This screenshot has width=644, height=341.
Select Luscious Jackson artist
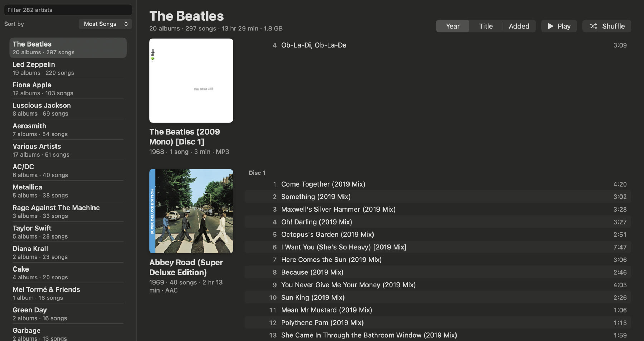tap(68, 109)
